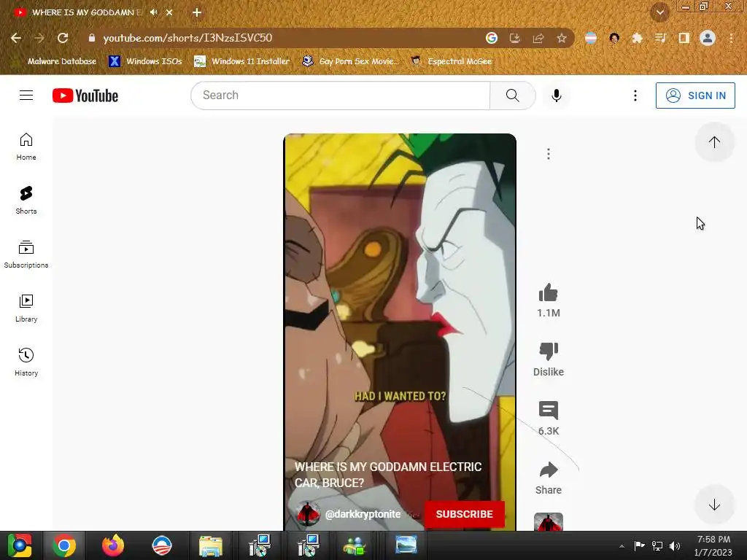Click the channel sound thumbnail below Share

tap(549, 522)
